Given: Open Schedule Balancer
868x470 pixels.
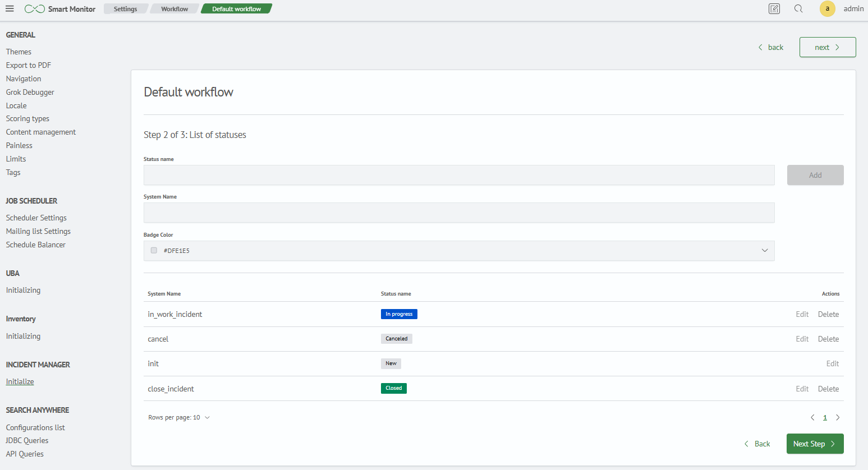Looking at the screenshot, I should pos(36,245).
